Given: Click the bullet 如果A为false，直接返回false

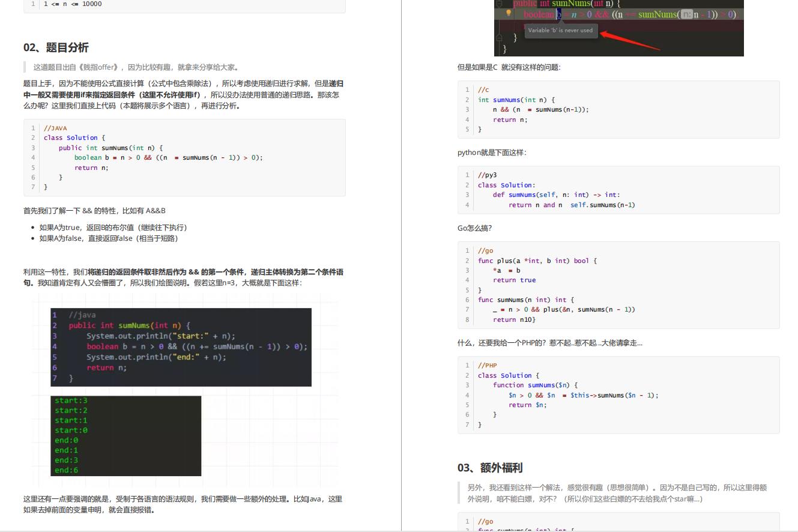Looking at the screenshot, I should [x=109, y=238].
